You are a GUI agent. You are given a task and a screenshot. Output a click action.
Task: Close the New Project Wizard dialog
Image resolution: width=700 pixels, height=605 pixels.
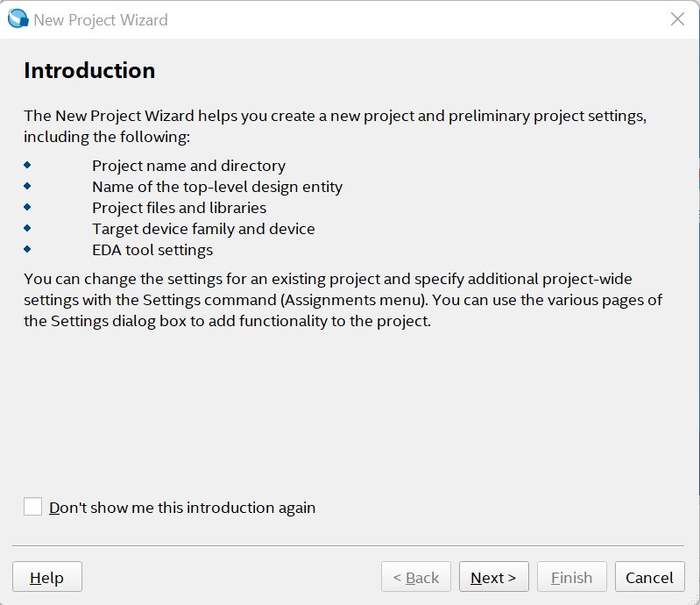coord(677,19)
